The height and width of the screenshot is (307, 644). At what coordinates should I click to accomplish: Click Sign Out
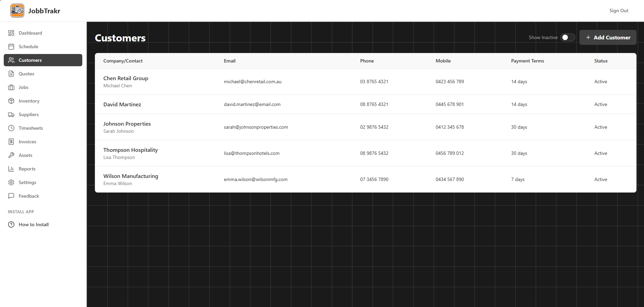coord(618,11)
